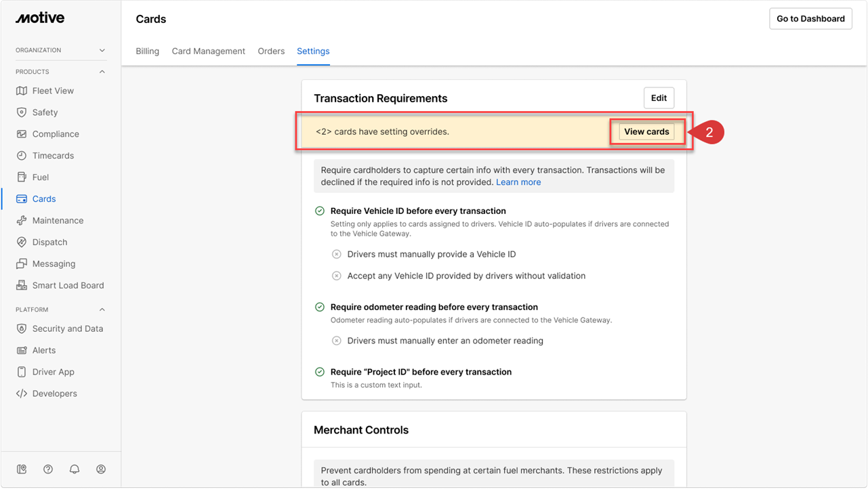Collapse the Products section chevron
Image resolution: width=868 pixels, height=489 pixels.
(102, 72)
